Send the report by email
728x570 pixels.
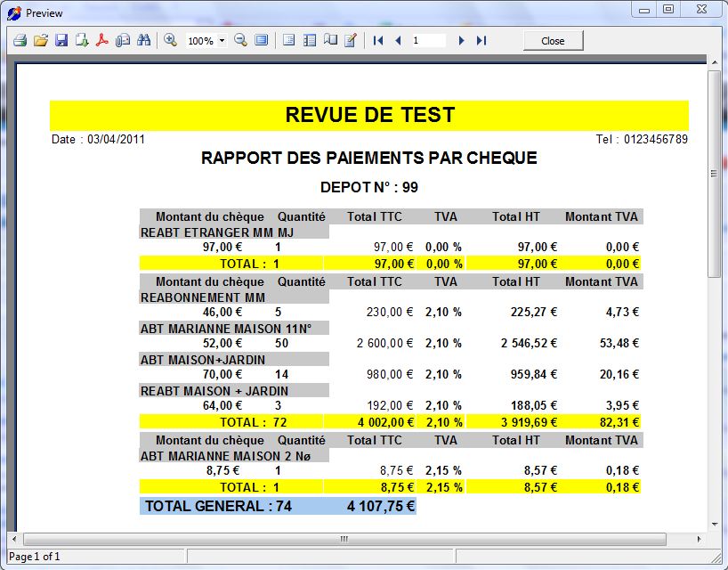tap(121, 40)
